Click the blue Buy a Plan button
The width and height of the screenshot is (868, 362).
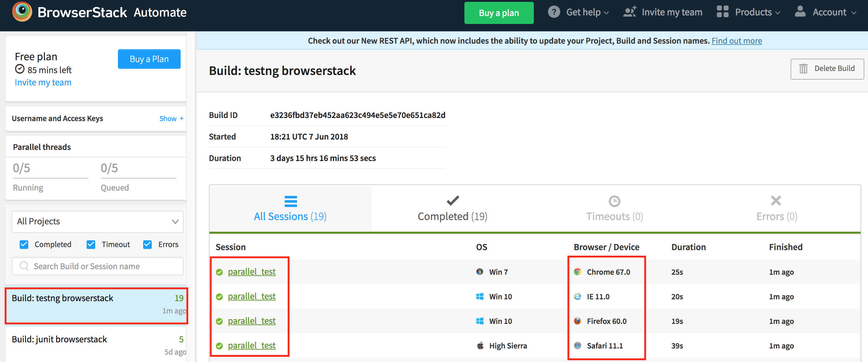tap(149, 59)
